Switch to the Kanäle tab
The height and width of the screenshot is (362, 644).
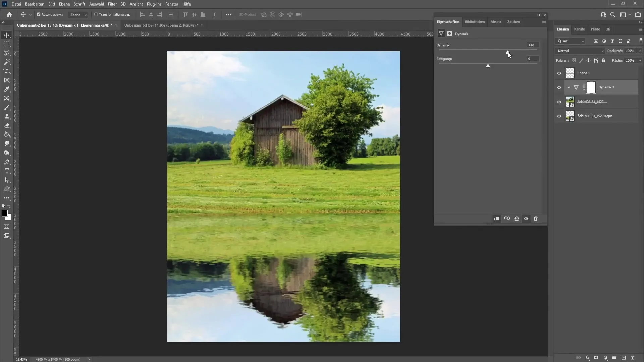pos(579,29)
